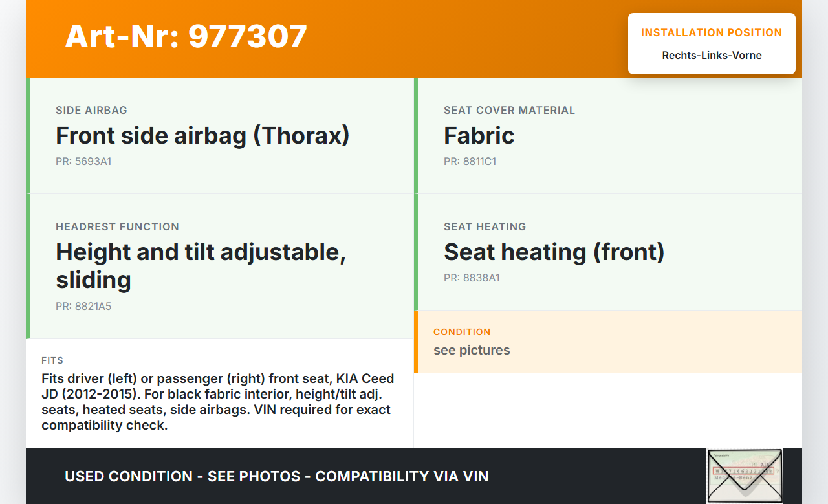Click the PR: 8838A1 code
Image resolution: width=828 pixels, height=504 pixels.
(472, 278)
